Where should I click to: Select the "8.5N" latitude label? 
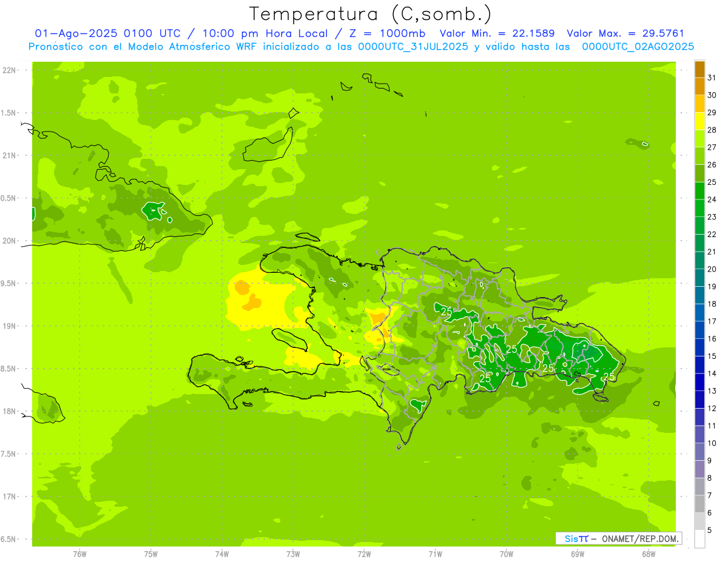pyautogui.click(x=9, y=369)
